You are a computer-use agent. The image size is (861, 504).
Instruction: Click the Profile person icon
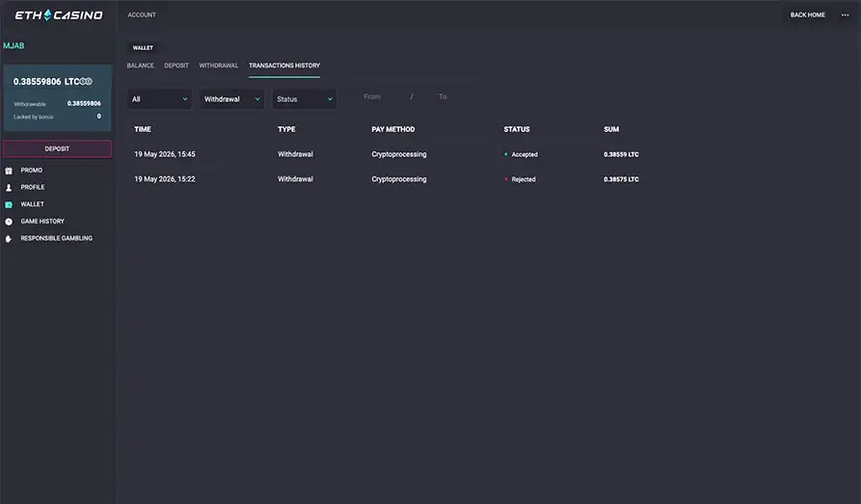pos(9,188)
